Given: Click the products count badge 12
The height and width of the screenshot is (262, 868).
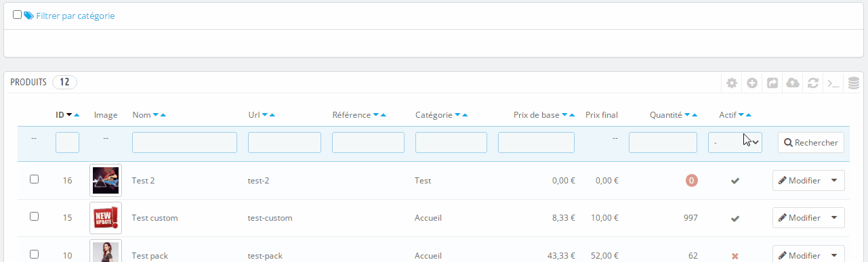Looking at the screenshot, I should pyautogui.click(x=64, y=82).
